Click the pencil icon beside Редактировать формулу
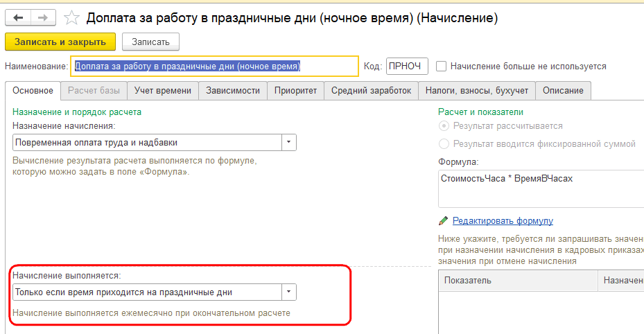This screenshot has height=334, width=644. 443,221
